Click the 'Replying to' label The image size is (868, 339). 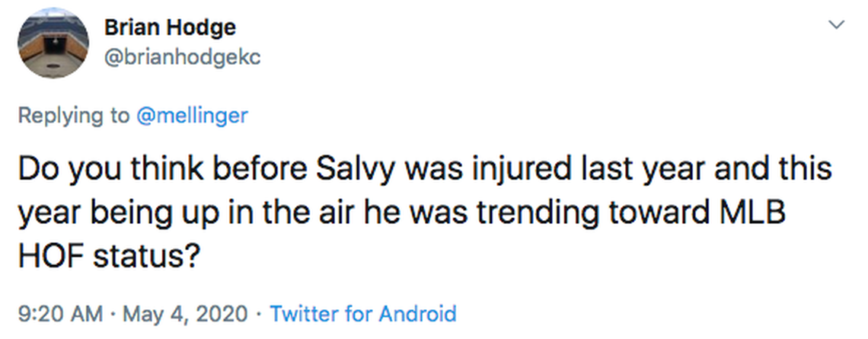tap(73, 116)
